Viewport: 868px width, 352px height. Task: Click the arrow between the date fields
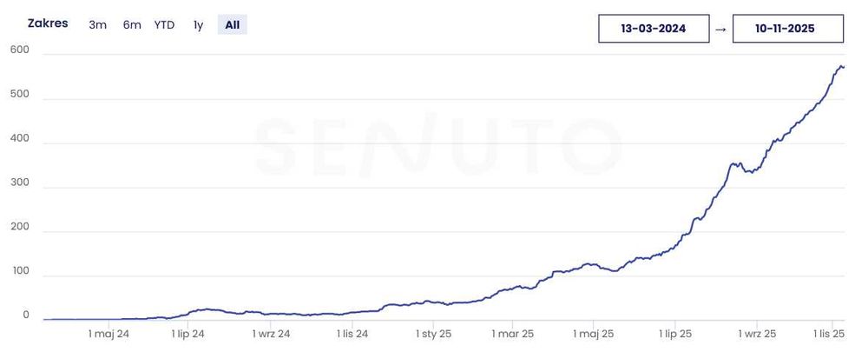(720, 29)
